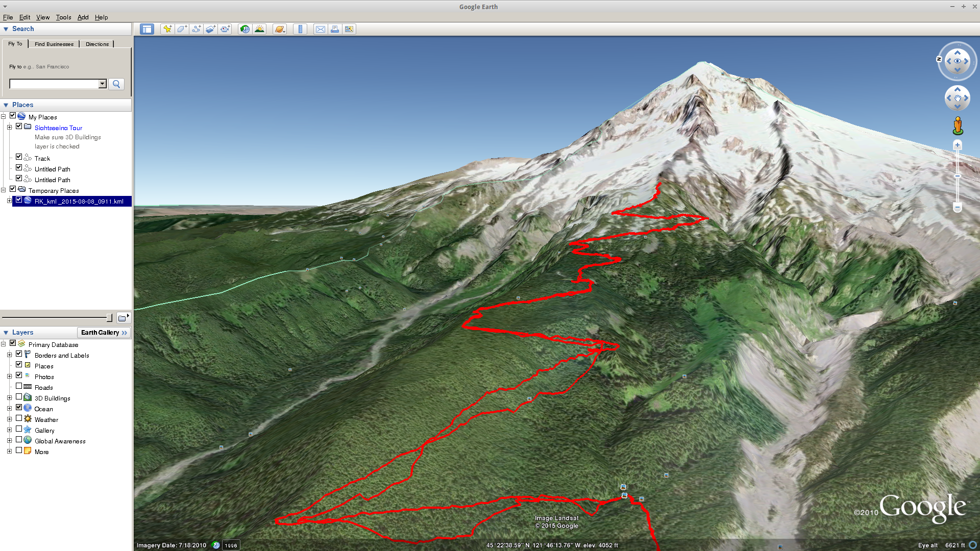
Task: Select the Add Path tool
Action: [x=196, y=29]
